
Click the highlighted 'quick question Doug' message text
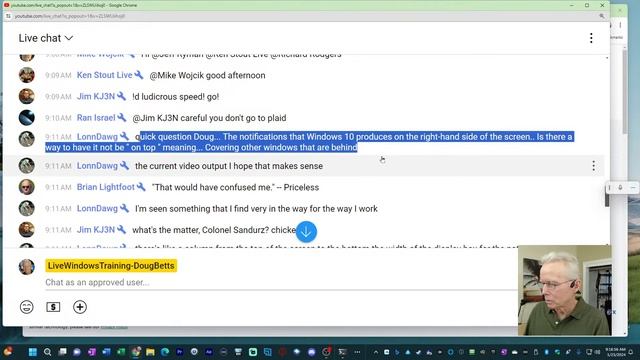tap(309, 142)
